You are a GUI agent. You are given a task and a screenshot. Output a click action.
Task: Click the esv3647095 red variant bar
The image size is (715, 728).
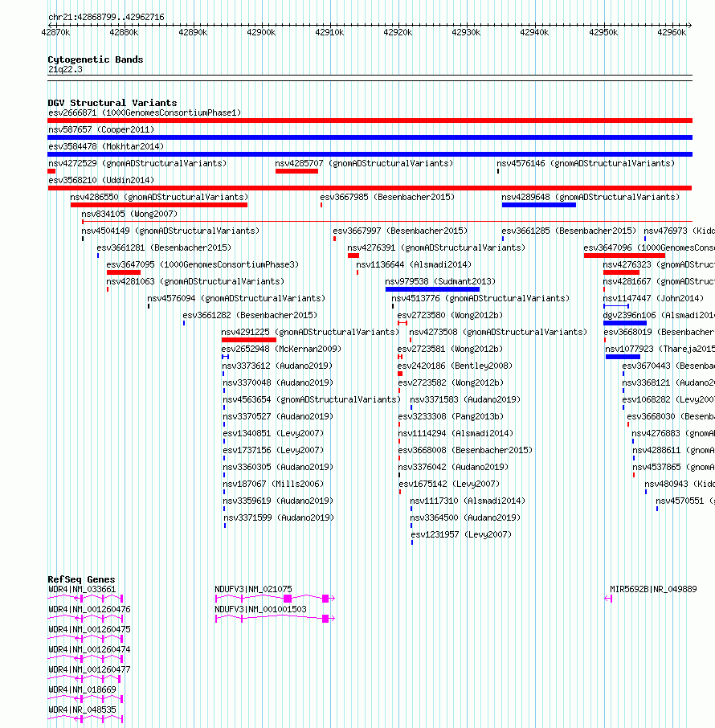coord(124,272)
